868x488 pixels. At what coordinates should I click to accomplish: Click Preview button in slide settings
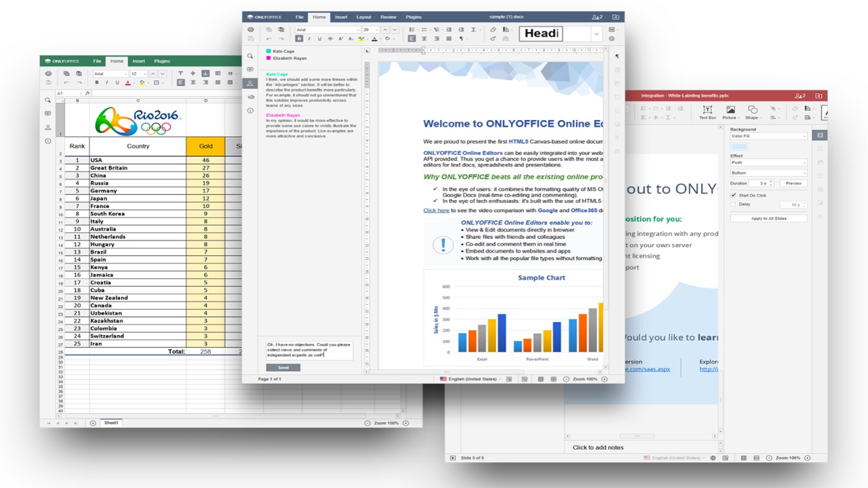(x=793, y=183)
